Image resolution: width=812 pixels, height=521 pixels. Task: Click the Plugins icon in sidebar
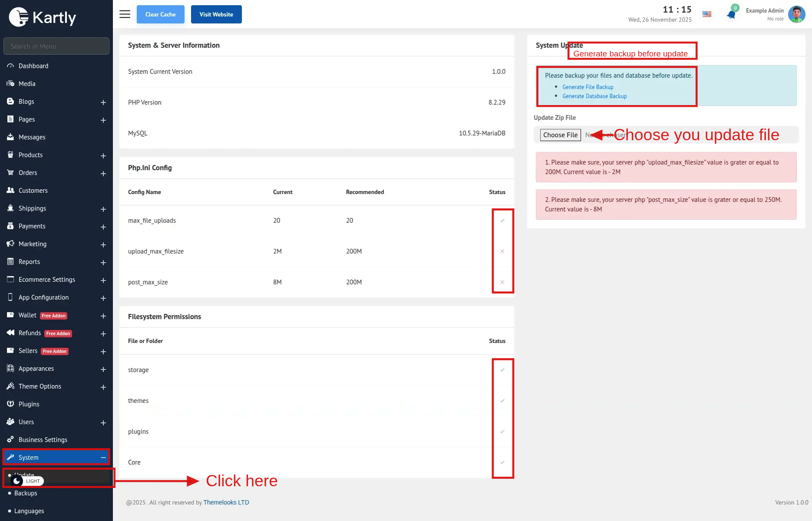tap(10, 404)
